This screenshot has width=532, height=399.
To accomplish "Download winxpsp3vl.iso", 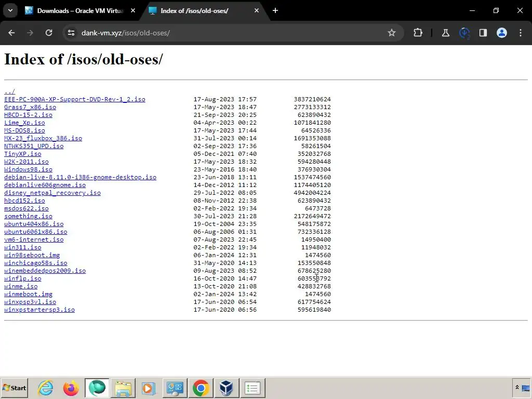I will point(30,302).
